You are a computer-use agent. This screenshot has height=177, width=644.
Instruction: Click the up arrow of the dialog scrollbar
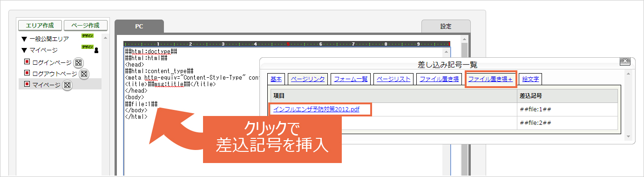tap(629, 74)
